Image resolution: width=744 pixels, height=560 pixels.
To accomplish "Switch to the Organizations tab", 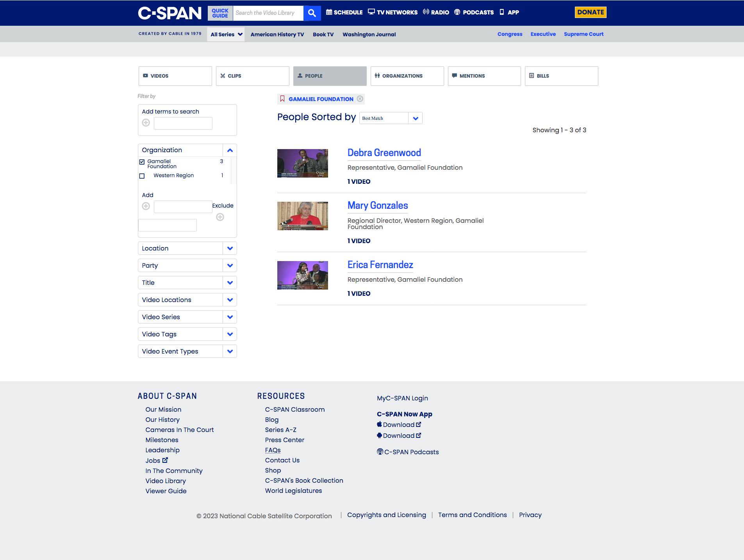I will [407, 76].
